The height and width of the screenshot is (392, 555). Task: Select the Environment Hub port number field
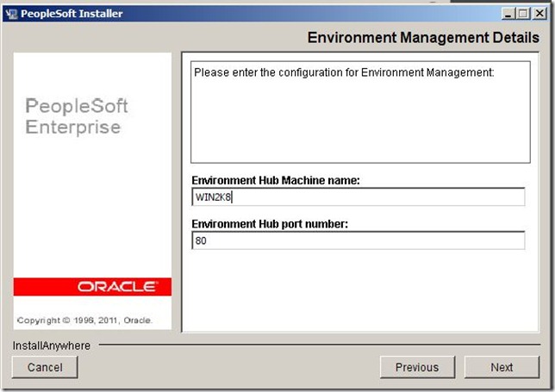(x=359, y=240)
